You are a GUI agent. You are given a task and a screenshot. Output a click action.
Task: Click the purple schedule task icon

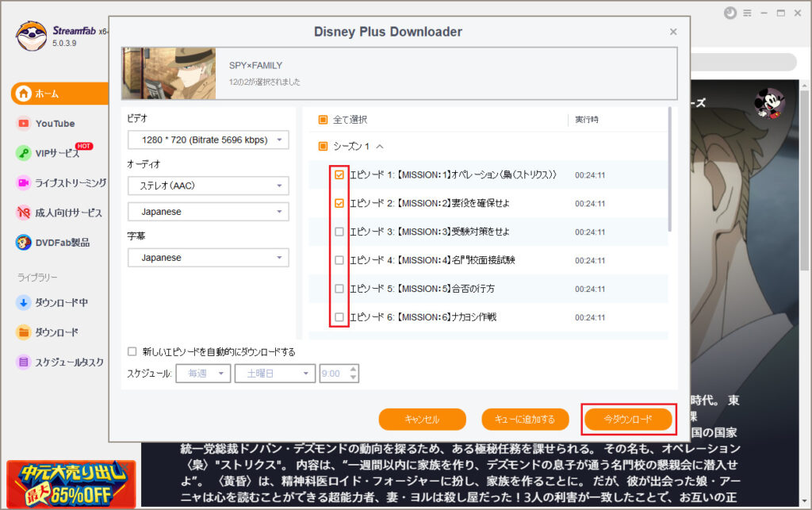[x=23, y=362]
